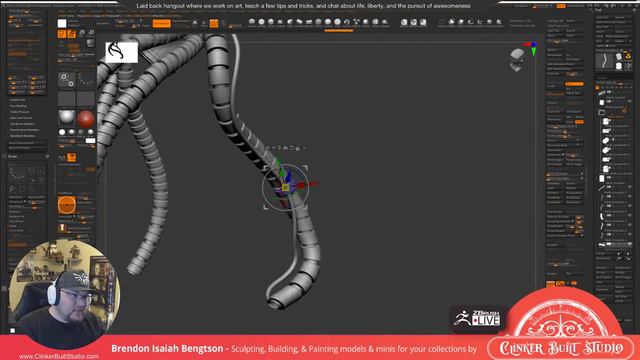Expand Auto Masking section in Brush palette

click(18, 106)
